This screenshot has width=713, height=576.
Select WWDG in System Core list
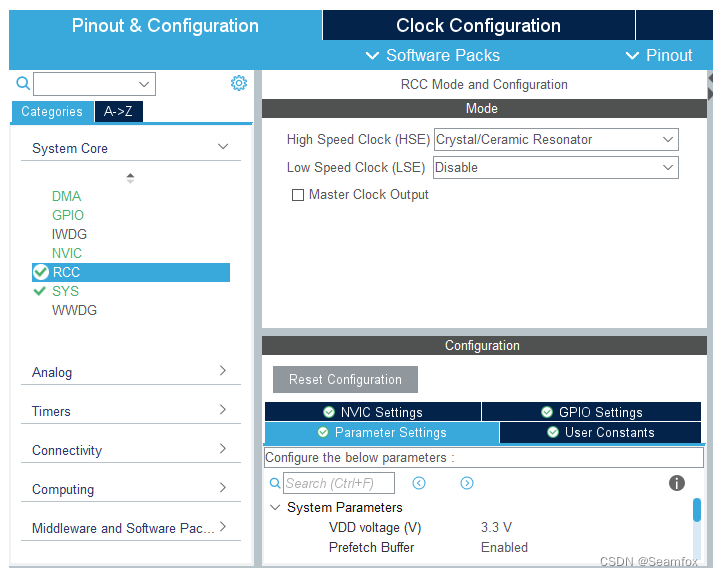pos(74,310)
